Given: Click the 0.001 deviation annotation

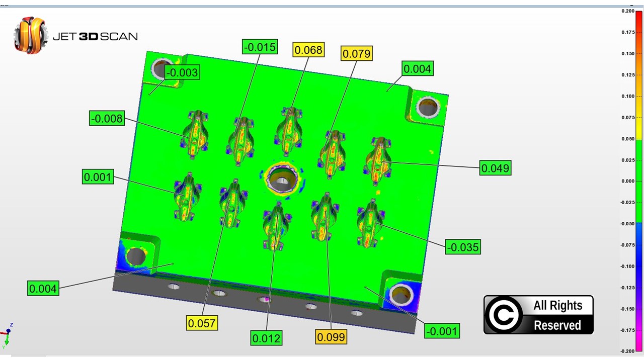Looking at the screenshot, I should click(x=98, y=177).
